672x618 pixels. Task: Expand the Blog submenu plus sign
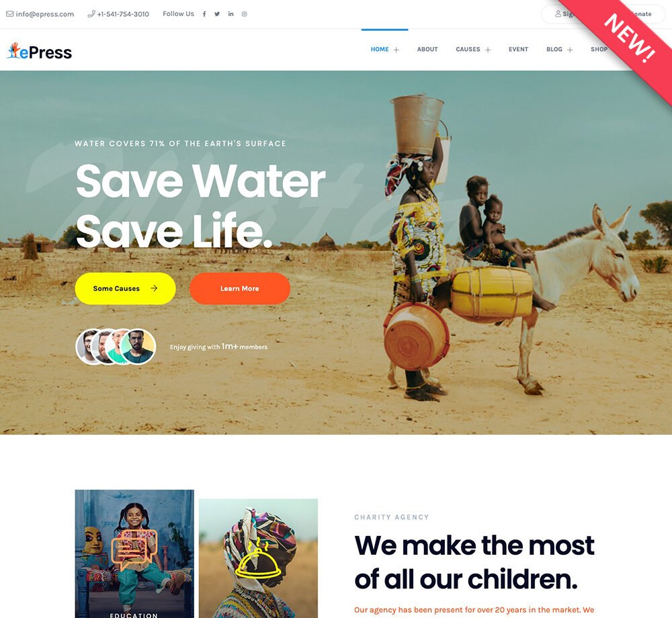(x=570, y=50)
